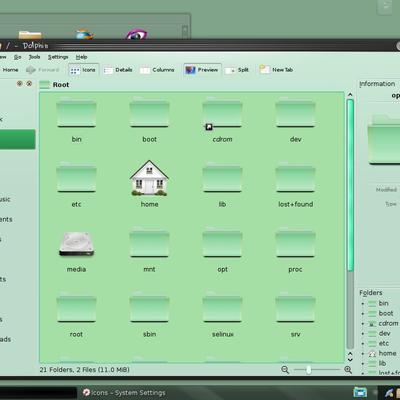Expand the etc node in Folders panel
This screenshot has width=400, height=400.
click(x=363, y=344)
